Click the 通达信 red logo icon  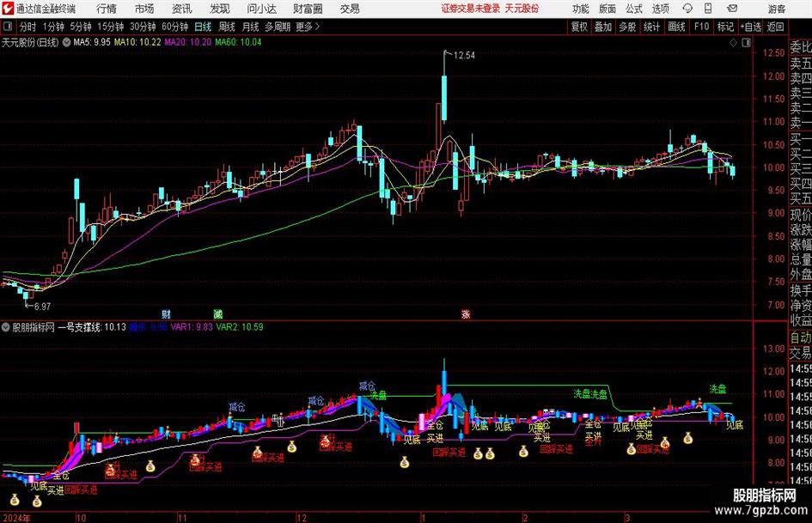9,9
